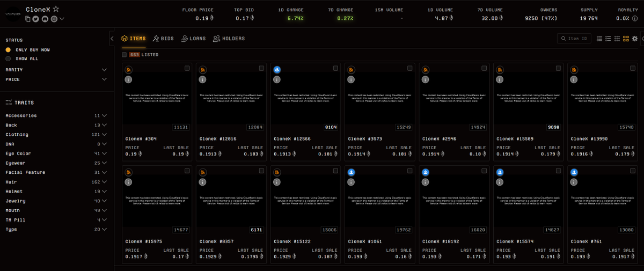The image size is (644, 271).
Task: Open the Bids tab
Action: coord(163,39)
